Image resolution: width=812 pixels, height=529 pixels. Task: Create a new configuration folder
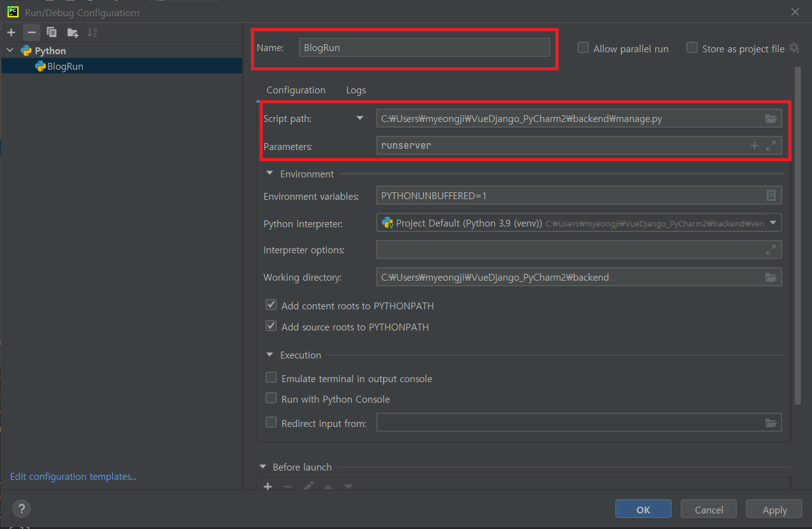click(x=72, y=32)
